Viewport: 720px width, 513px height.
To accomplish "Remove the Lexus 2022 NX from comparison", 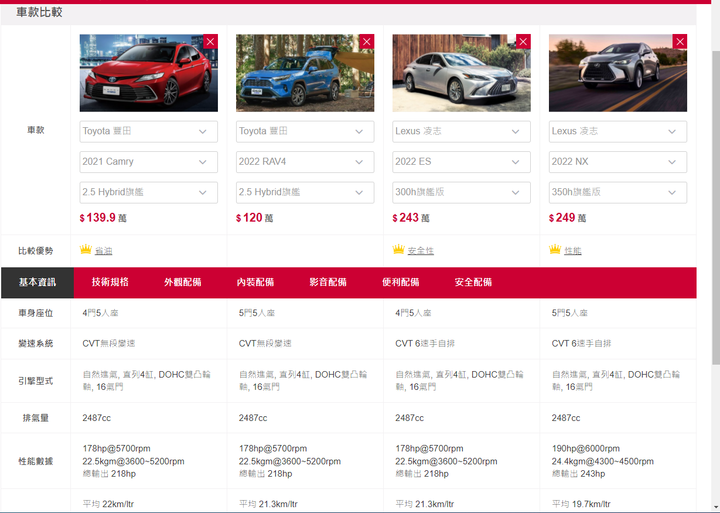I will pos(680,42).
